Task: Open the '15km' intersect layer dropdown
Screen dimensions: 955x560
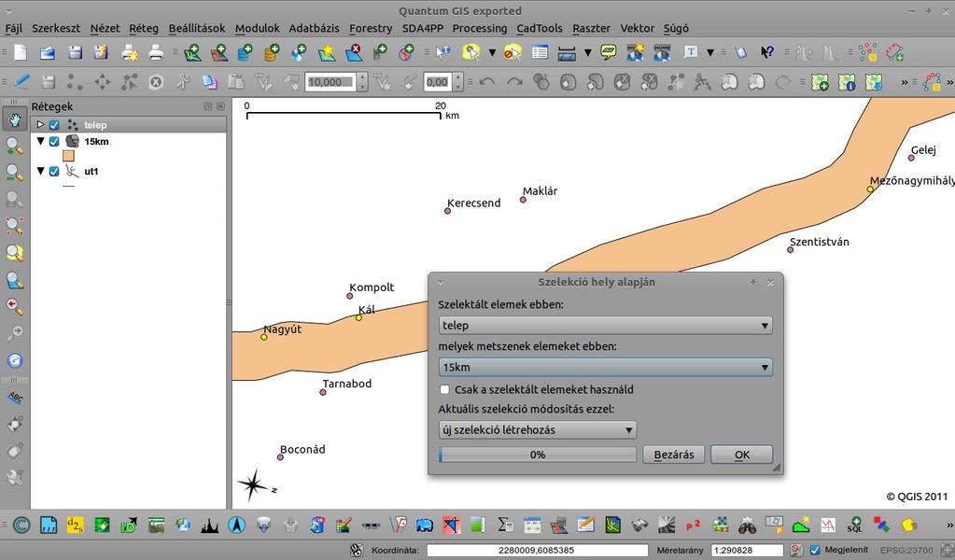Action: (606, 367)
